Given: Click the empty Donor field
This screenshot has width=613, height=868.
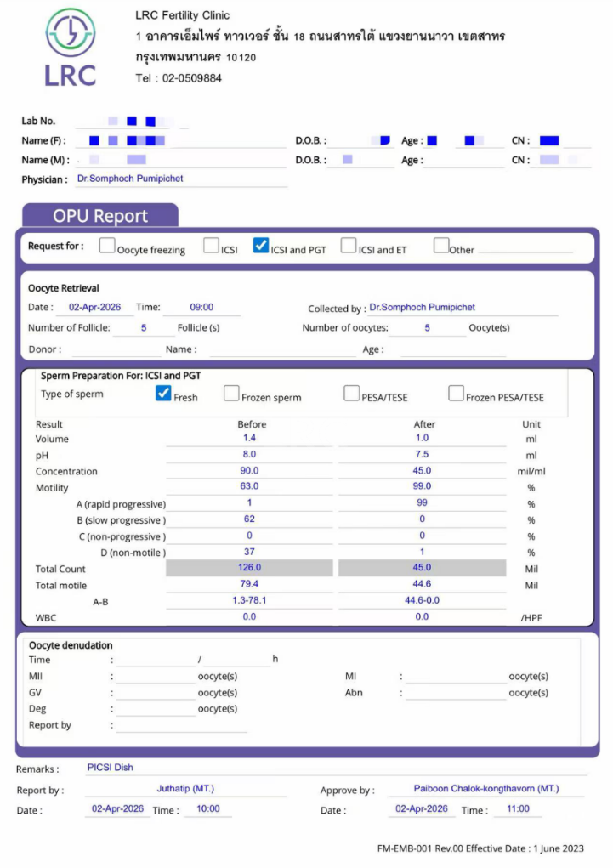Looking at the screenshot, I should [x=116, y=350].
